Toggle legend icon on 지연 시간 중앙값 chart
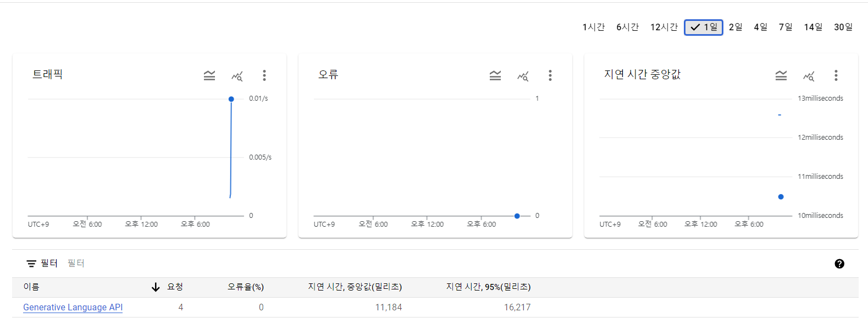Screen dimensions: 868x323 [781, 75]
